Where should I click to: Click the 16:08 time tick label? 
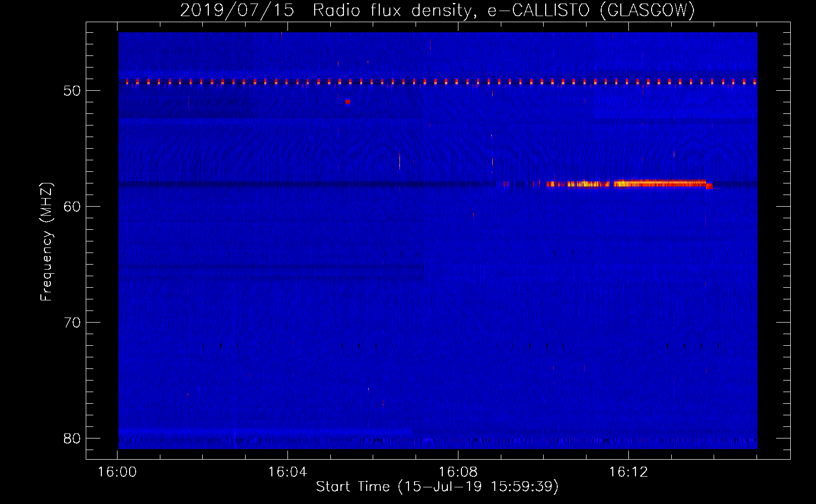pyautogui.click(x=458, y=472)
